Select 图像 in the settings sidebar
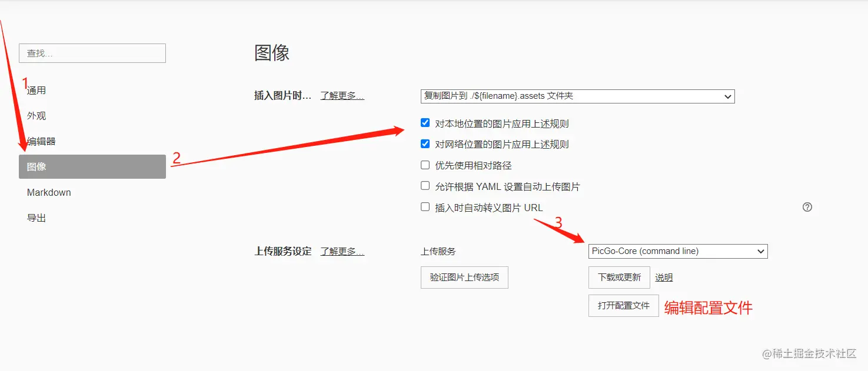Image resolution: width=868 pixels, height=371 pixels. tap(92, 166)
